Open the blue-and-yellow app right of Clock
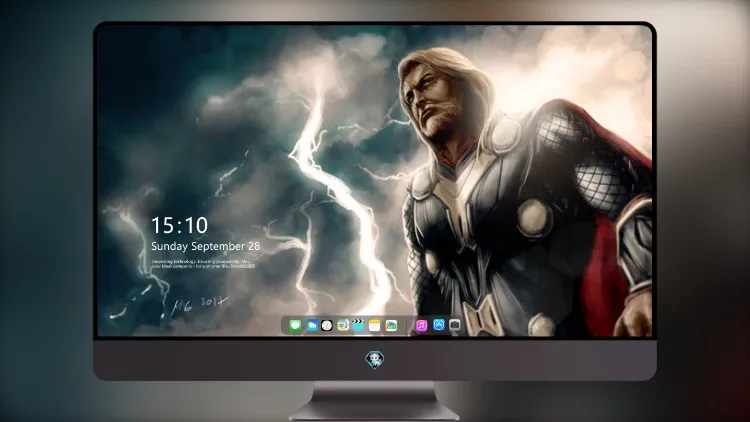 click(x=342, y=326)
